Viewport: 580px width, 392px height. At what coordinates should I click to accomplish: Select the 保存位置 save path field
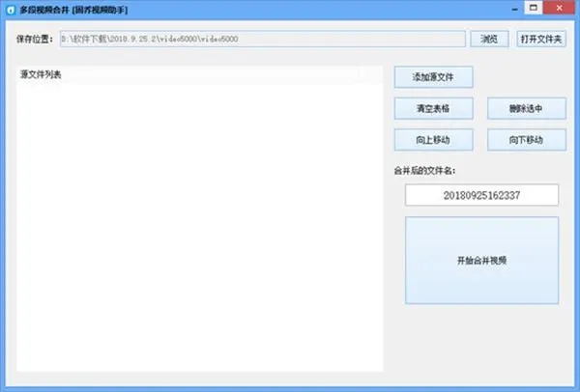[263, 39]
